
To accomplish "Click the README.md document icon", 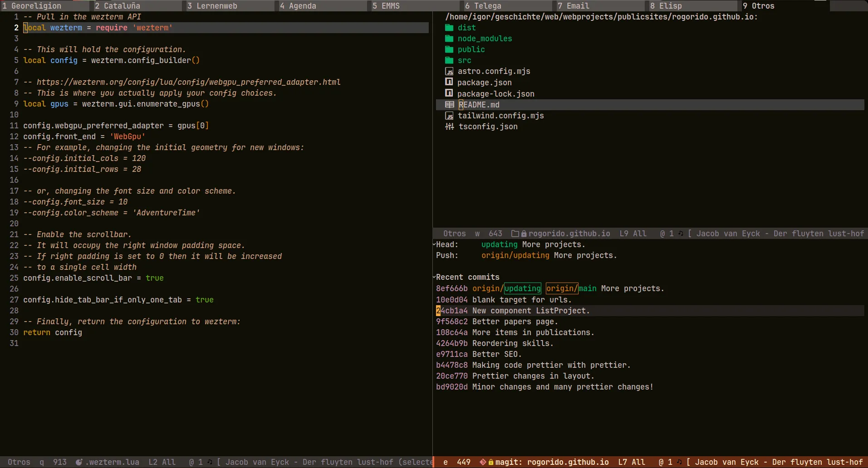I will [450, 104].
